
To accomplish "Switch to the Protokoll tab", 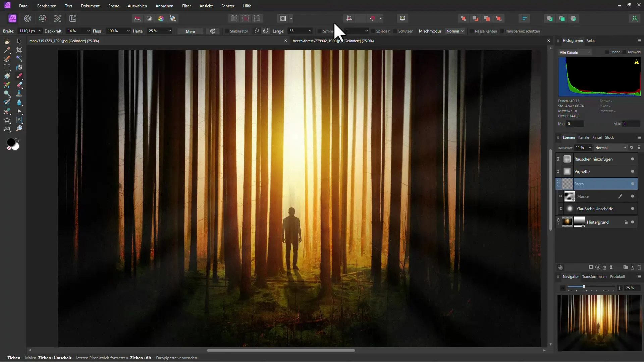I will [x=617, y=277].
